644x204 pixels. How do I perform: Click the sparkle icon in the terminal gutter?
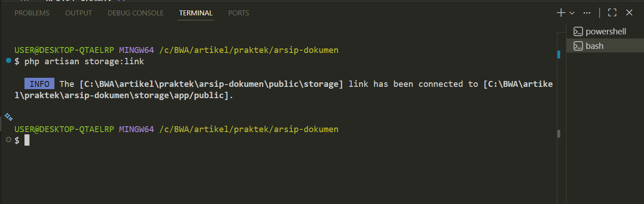(8, 117)
